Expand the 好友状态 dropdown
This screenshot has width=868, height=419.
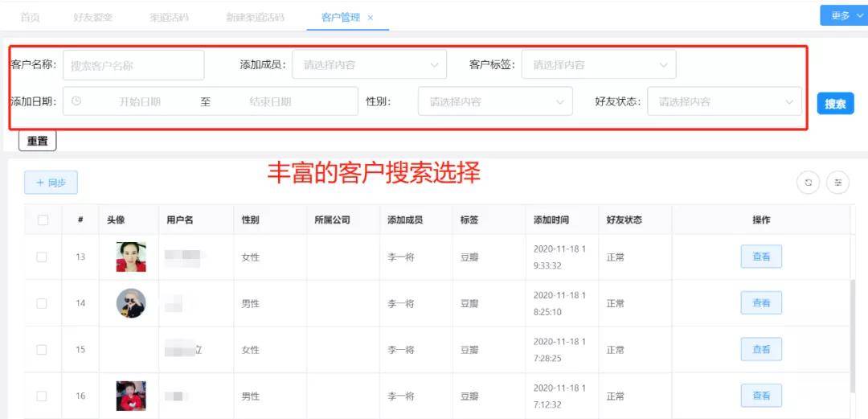tap(724, 101)
